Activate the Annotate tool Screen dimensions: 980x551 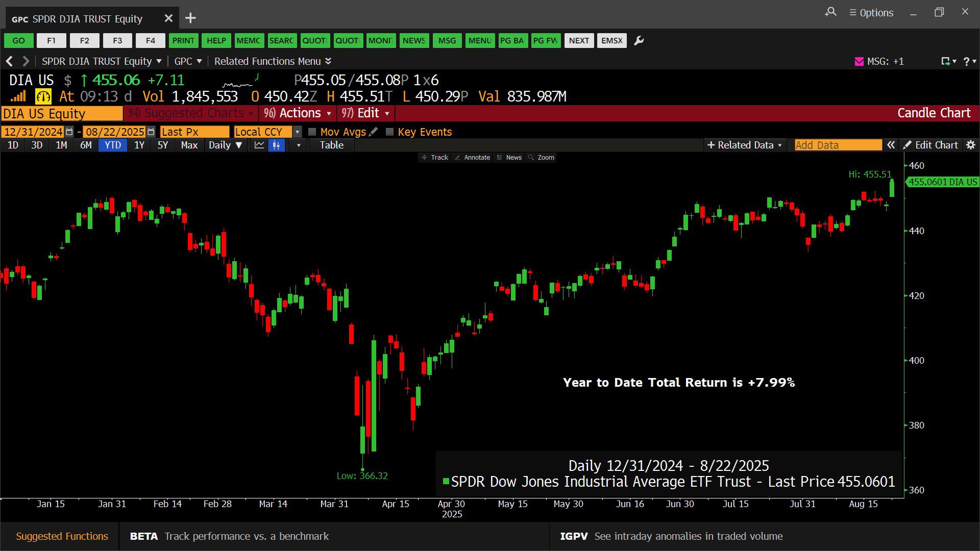click(x=473, y=158)
